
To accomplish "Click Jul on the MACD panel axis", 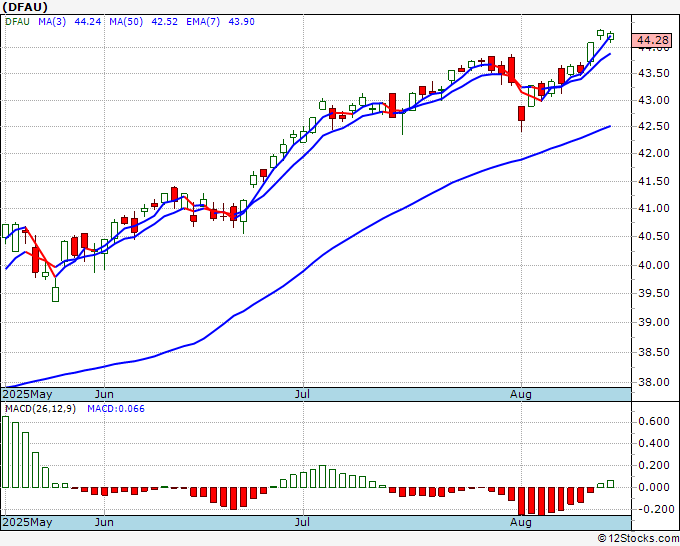I will point(302,522).
